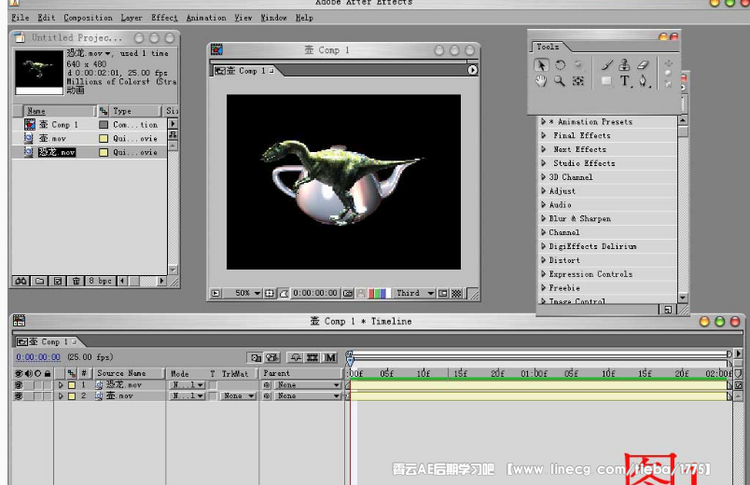This screenshot has width=750, height=485.
Task: Open Comp viewer flyout menu arrow
Action: [x=473, y=70]
